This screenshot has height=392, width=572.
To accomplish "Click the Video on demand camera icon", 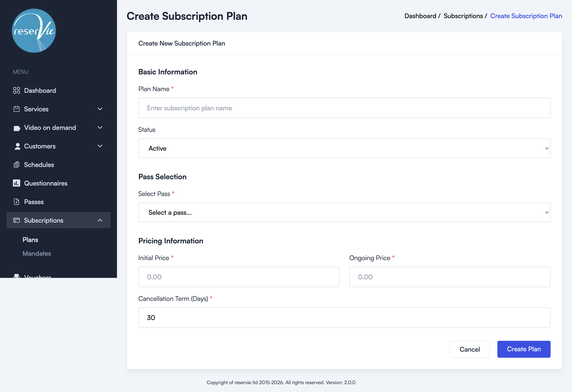I will [17, 127].
